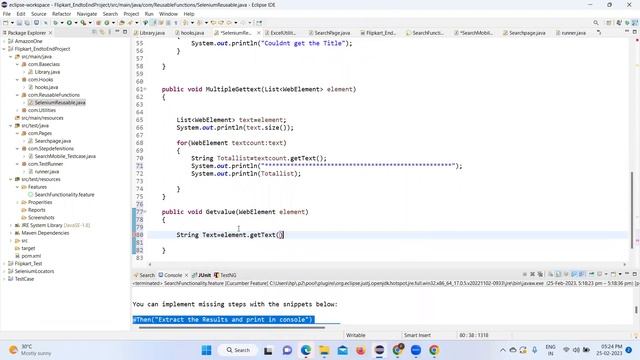The width and height of the screenshot is (640, 360).
Task: Click the Open Perspective icon
Action: (x=609, y=23)
